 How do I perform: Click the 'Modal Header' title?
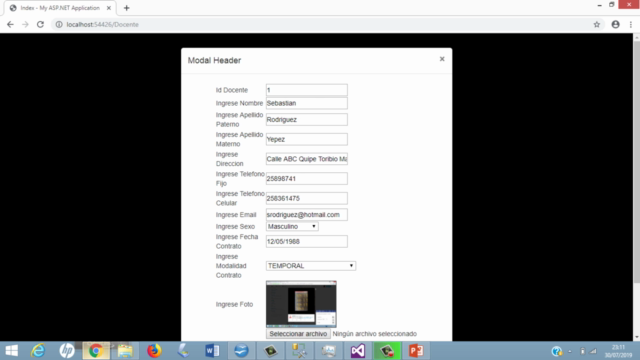(x=214, y=60)
